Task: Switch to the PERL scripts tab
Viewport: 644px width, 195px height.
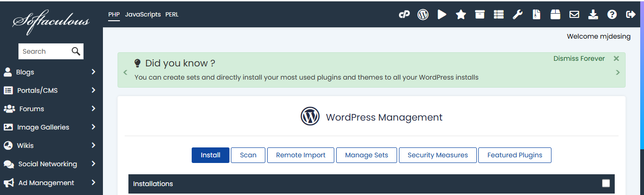Action: (172, 15)
